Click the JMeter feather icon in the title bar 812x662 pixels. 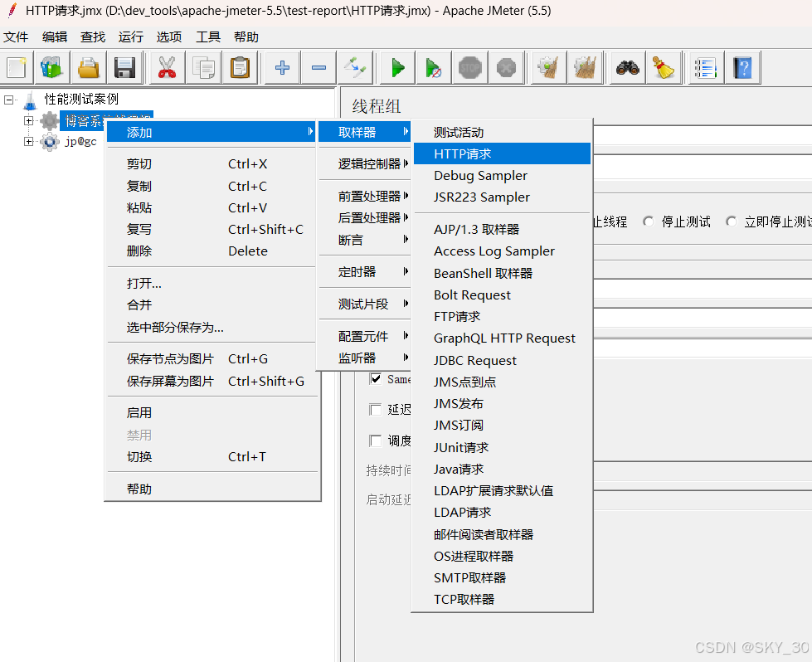(x=12, y=10)
